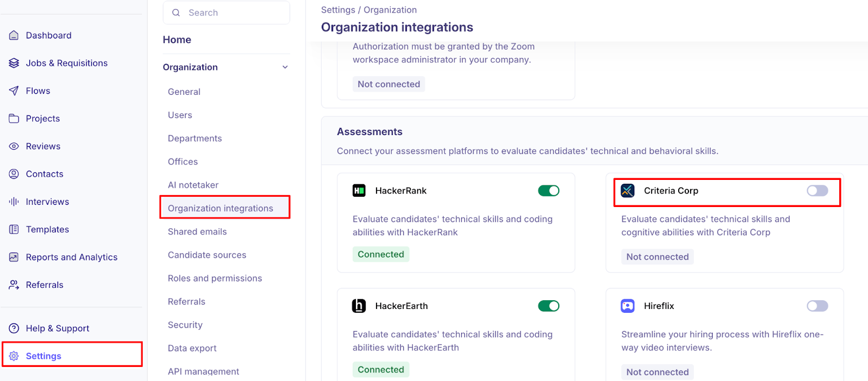Go to Reports and Analytics

pyautogui.click(x=72, y=257)
